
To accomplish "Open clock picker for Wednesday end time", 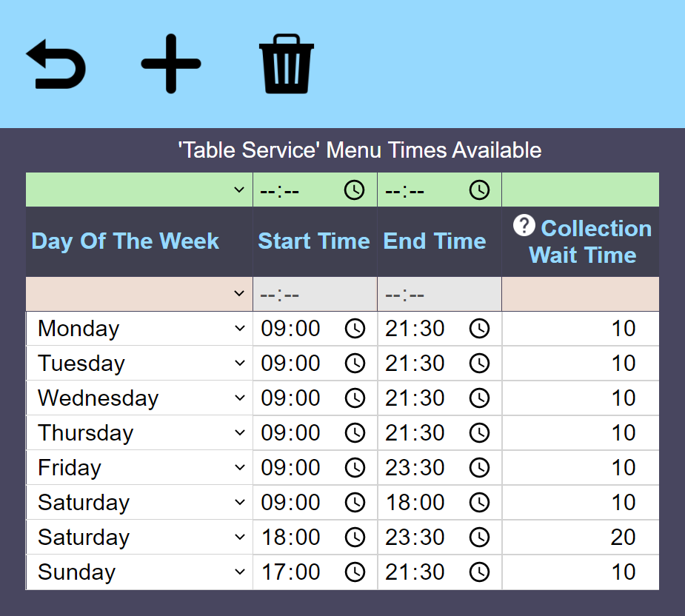I will click(480, 398).
